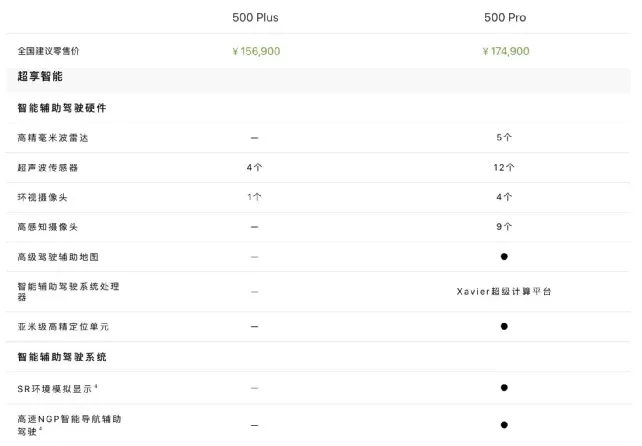Click the Xavier超级计算平台 value
Viewport: 642px width, 446px height.
click(503, 291)
